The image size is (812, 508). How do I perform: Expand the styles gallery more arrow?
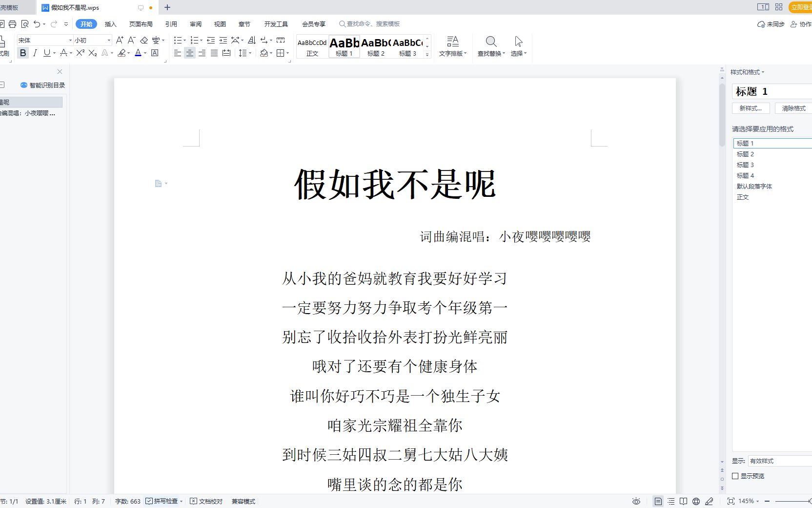427,54
